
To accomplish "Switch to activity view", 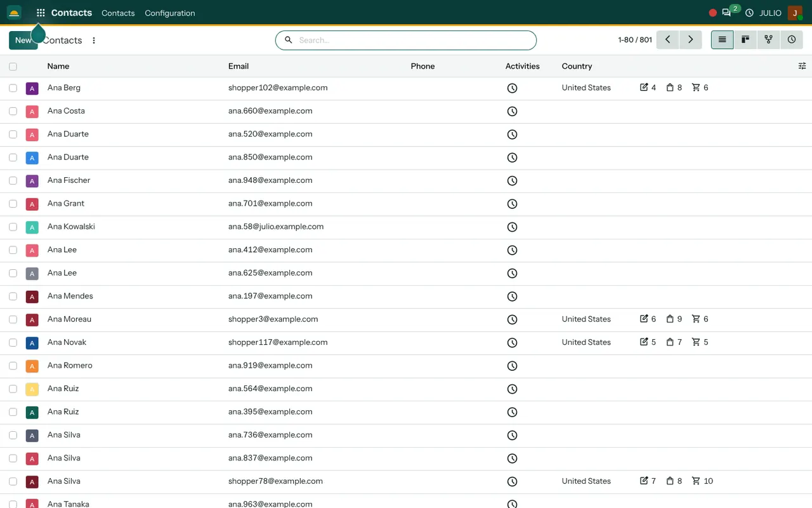I will click(x=792, y=39).
